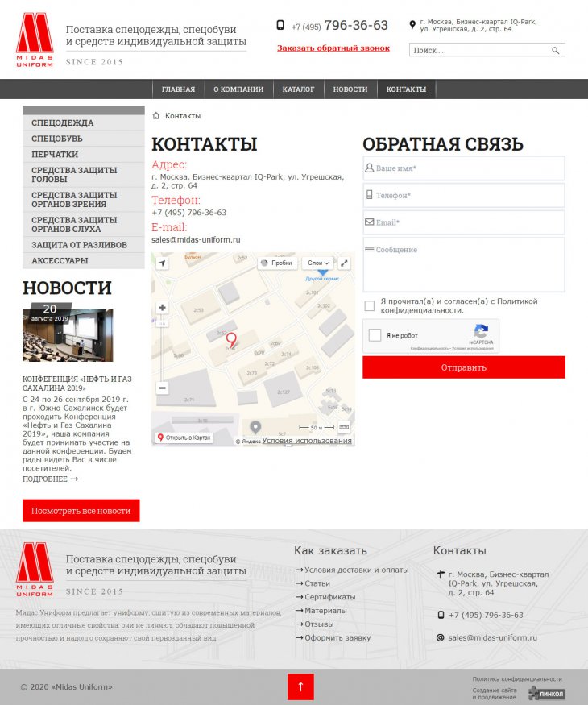Click the map zoom slider track

tap(163, 346)
